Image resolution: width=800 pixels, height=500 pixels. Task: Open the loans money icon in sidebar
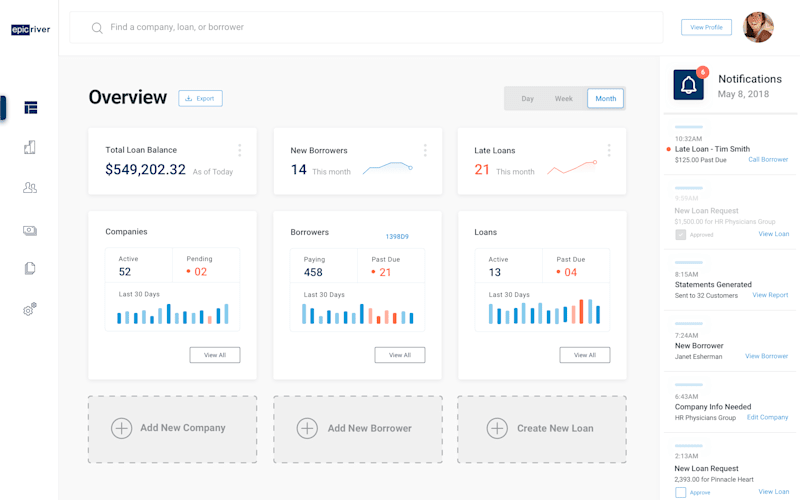tap(30, 231)
